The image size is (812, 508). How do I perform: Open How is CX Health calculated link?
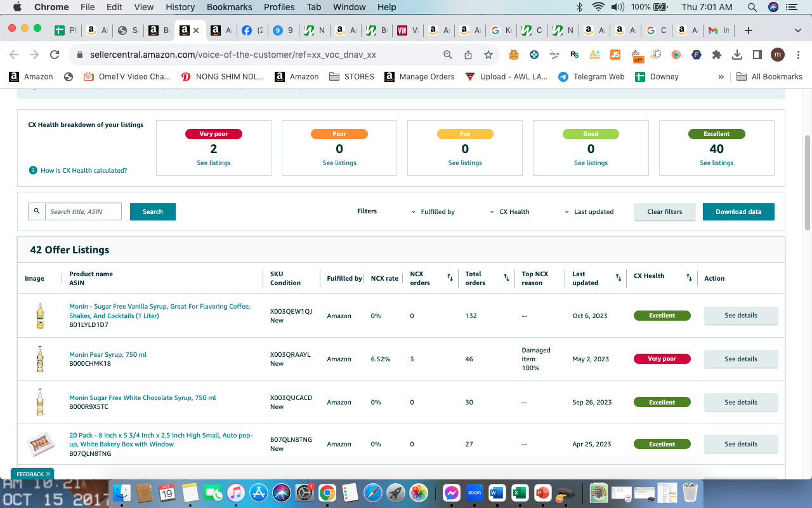[x=84, y=170]
